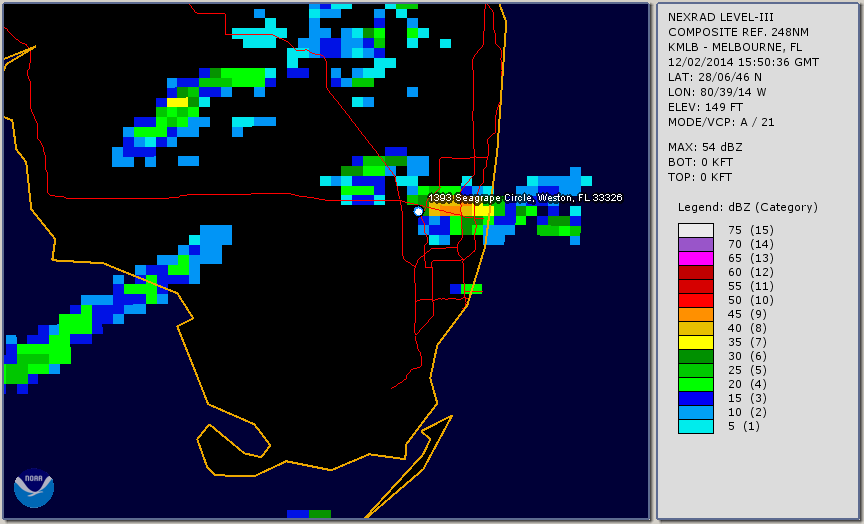The width and height of the screenshot is (864, 524).
Task: Select the magenta 65 dBZ legend swatch
Action: pyautogui.click(x=695, y=258)
